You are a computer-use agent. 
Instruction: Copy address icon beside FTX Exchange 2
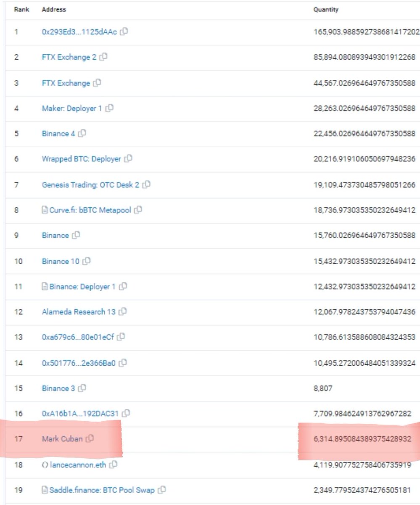pyautogui.click(x=104, y=57)
